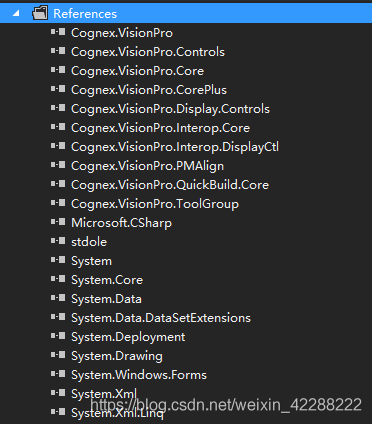Viewport: 372px width, 424px height.
Task: Click the stdole reference icon
Action: tap(58, 241)
